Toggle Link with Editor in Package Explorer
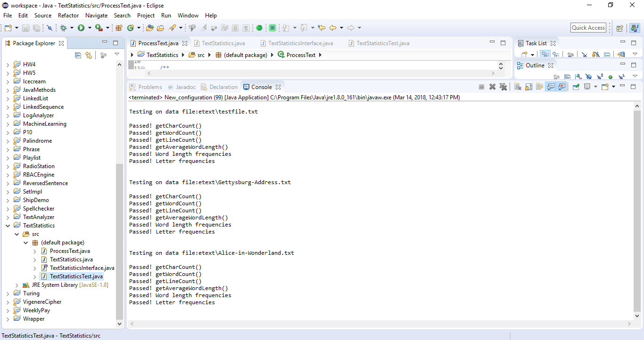 [x=88, y=55]
